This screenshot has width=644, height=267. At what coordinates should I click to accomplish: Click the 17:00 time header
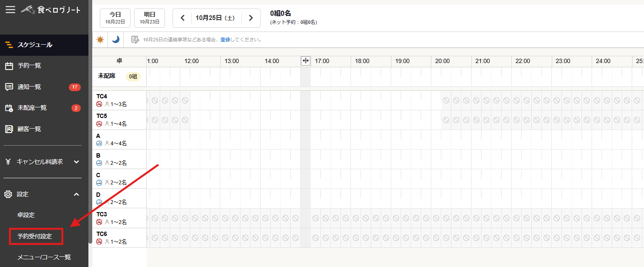(x=322, y=61)
